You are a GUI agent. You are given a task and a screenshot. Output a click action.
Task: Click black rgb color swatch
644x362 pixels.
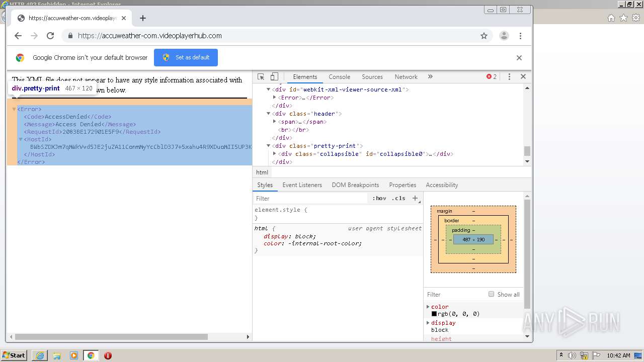click(x=434, y=314)
